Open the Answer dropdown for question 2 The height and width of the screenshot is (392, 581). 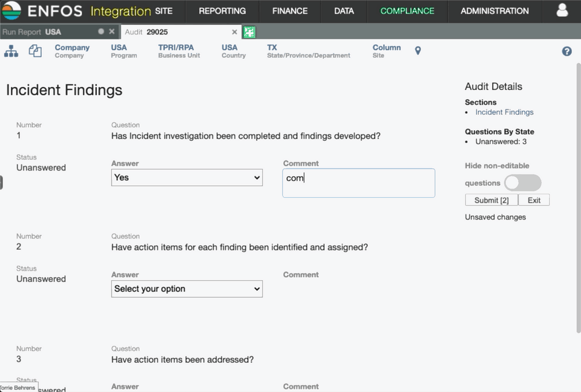coord(187,289)
